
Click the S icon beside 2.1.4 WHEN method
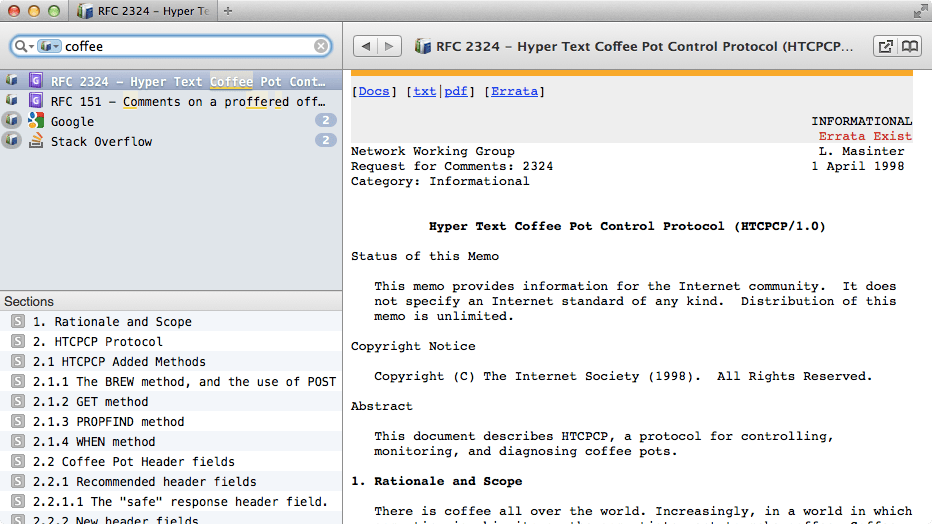18,441
